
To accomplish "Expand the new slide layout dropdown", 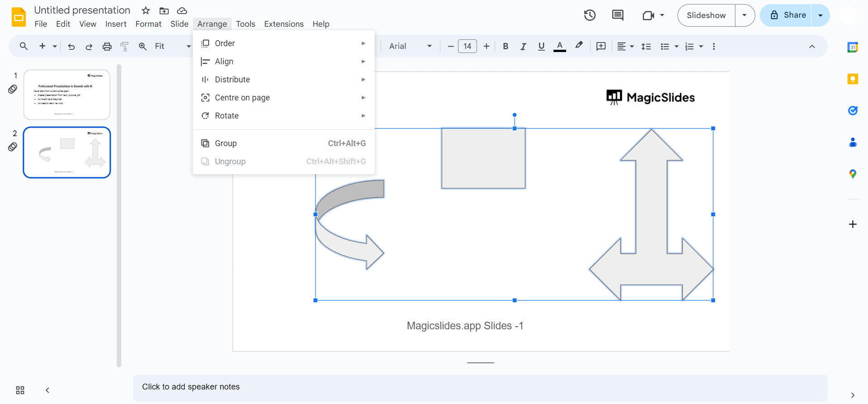I will [x=55, y=46].
